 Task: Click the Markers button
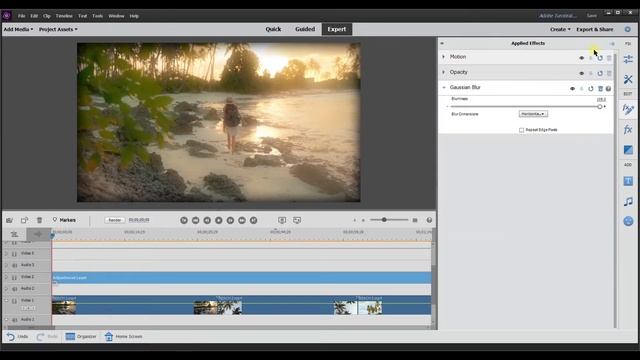tap(64, 220)
